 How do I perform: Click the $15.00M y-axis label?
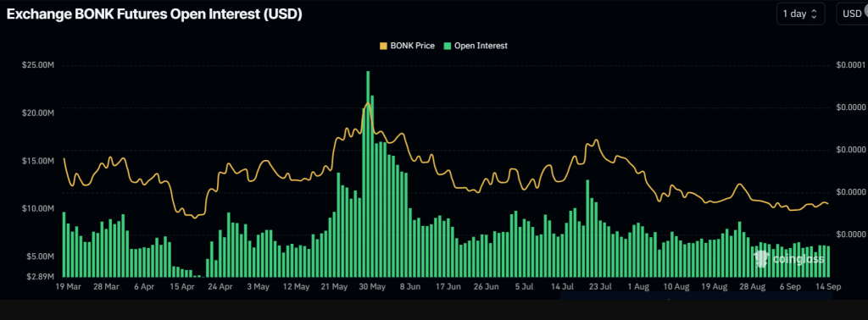(x=38, y=161)
